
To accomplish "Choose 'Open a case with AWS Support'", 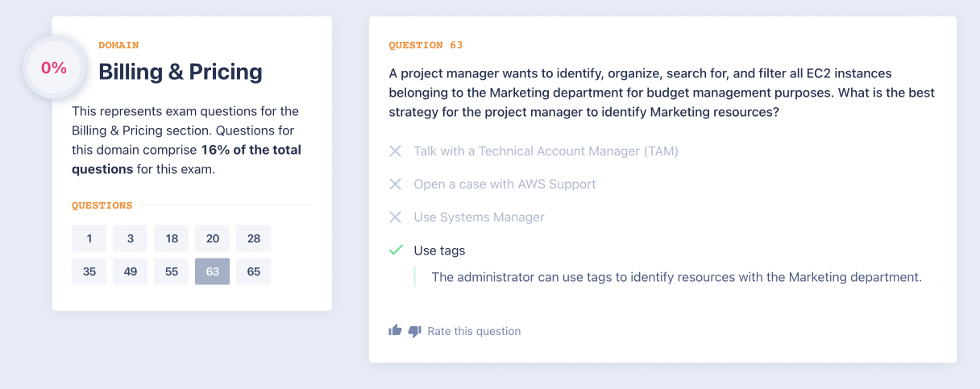I will pyautogui.click(x=505, y=184).
